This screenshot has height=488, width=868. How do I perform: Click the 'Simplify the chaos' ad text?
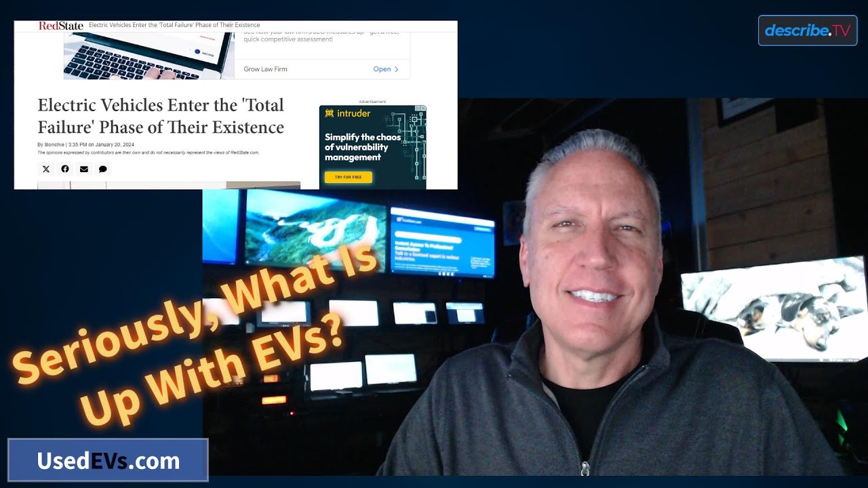click(363, 147)
